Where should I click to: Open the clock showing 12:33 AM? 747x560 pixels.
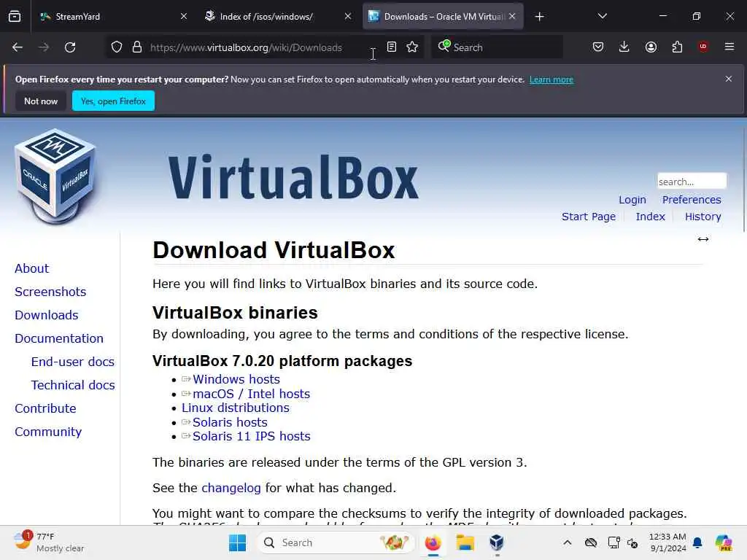pyautogui.click(x=667, y=542)
